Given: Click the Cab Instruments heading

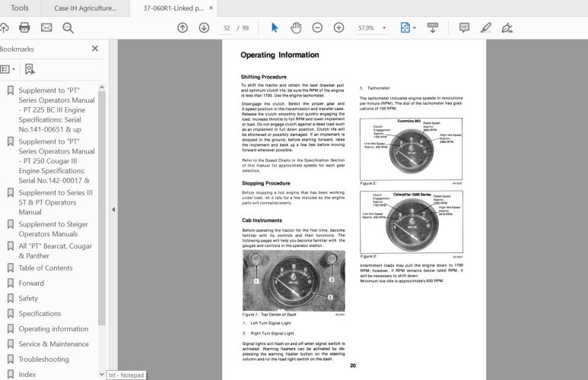Looking at the screenshot, I should coord(262,220).
